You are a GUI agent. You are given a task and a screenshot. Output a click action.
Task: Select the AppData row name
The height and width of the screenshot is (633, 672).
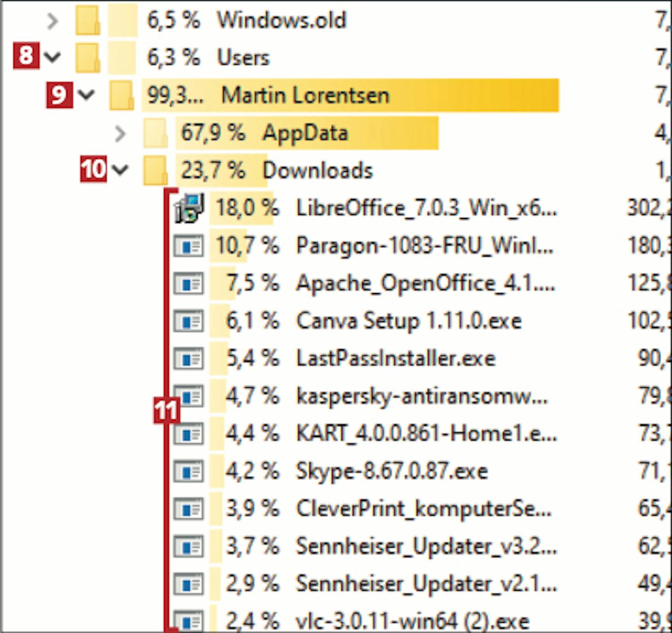point(306,133)
